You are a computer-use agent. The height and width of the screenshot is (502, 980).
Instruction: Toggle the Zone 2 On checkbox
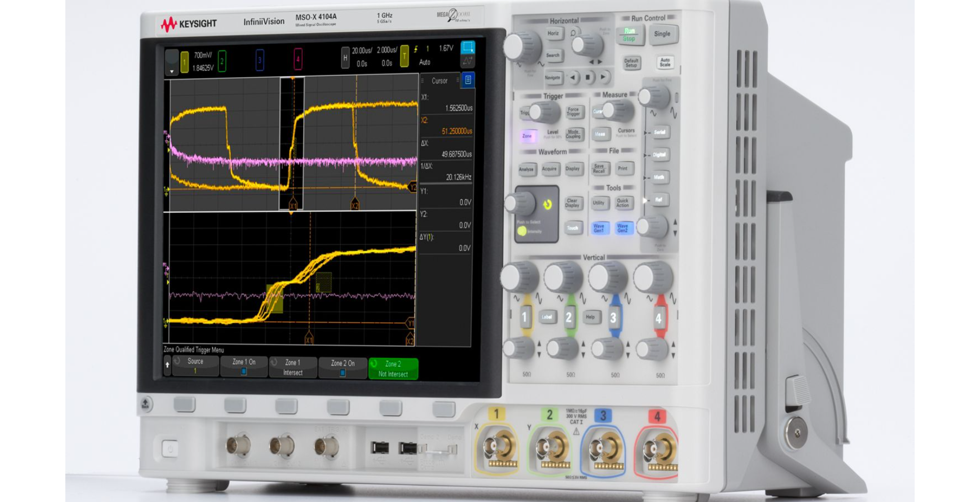(x=342, y=371)
